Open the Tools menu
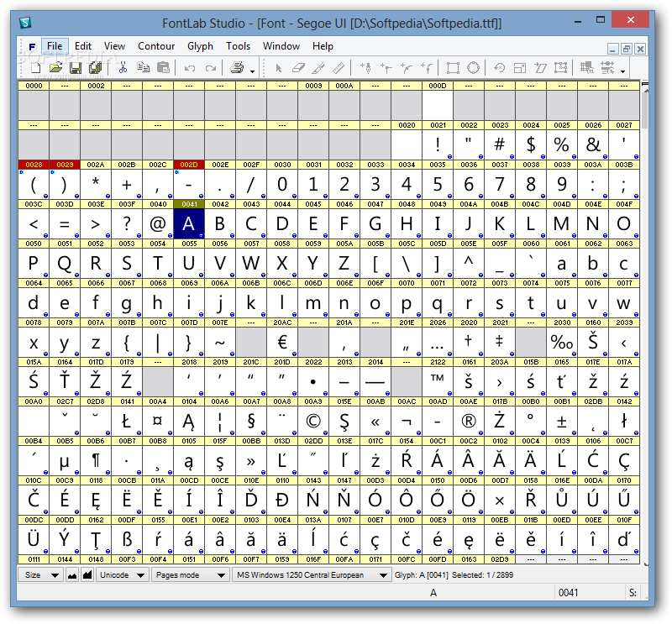672x624 pixels. pos(238,46)
